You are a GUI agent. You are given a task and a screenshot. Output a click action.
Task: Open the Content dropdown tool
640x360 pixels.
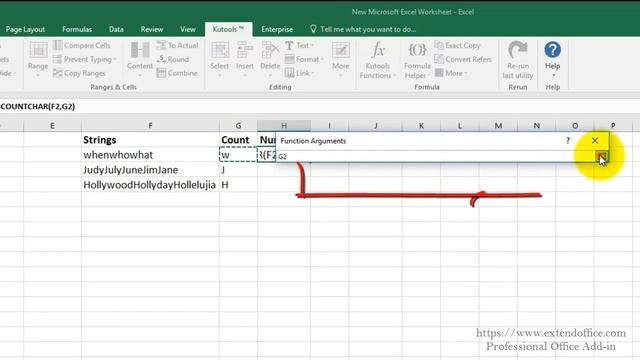tap(140, 59)
